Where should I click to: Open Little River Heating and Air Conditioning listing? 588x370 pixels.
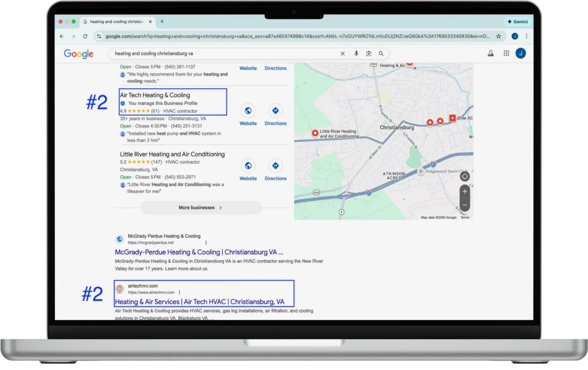click(x=172, y=154)
